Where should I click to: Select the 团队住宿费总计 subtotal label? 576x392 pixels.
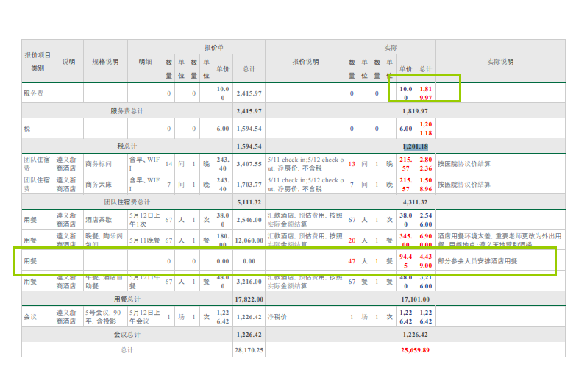click(x=127, y=202)
